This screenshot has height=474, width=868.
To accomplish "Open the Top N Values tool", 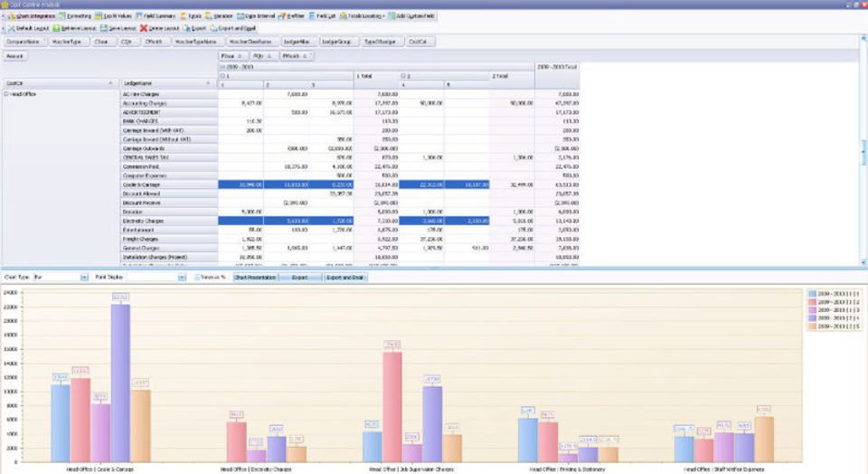I will point(114,16).
